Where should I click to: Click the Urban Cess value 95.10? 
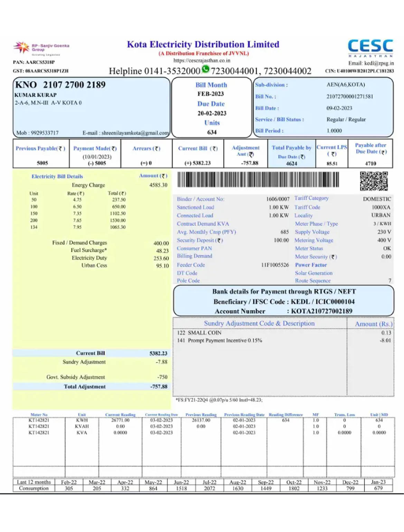click(x=162, y=266)
